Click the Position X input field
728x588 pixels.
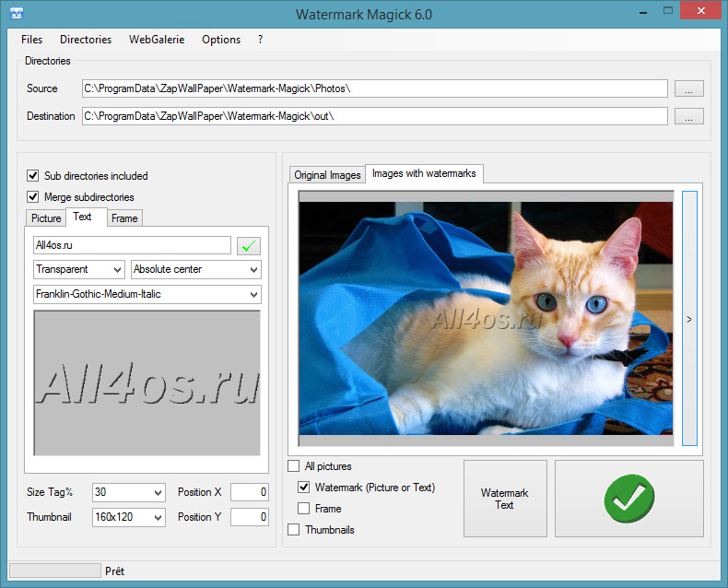point(250,492)
